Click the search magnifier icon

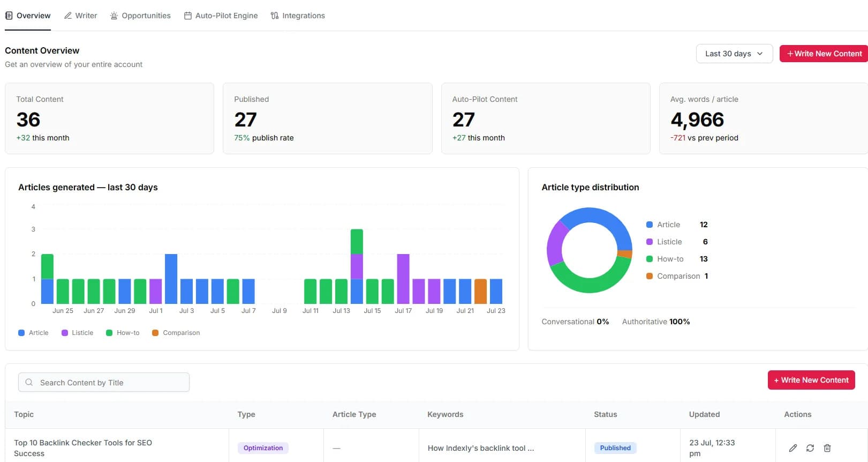click(x=29, y=382)
